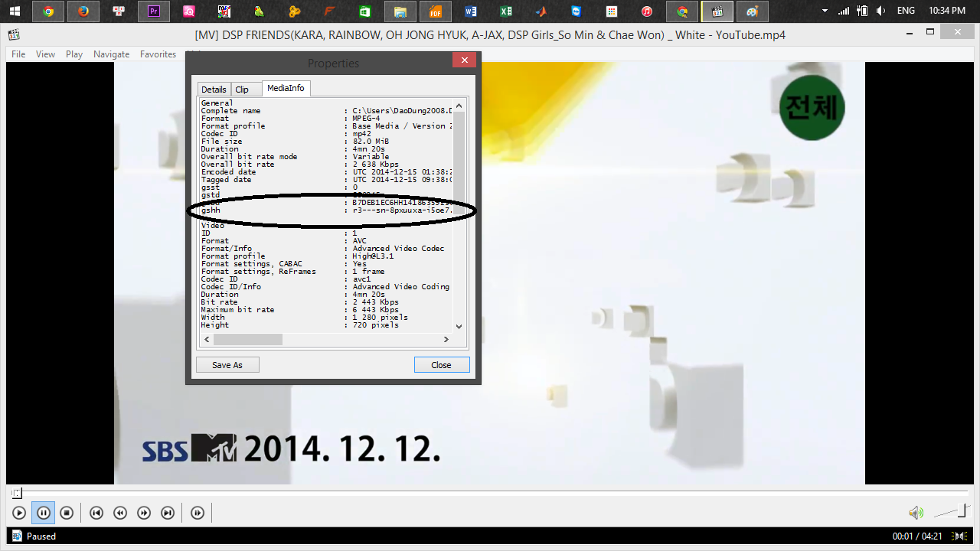Click the fast-forward (increase speed) icon
Screen dimensions: 980x551
(x=144, y=513)
